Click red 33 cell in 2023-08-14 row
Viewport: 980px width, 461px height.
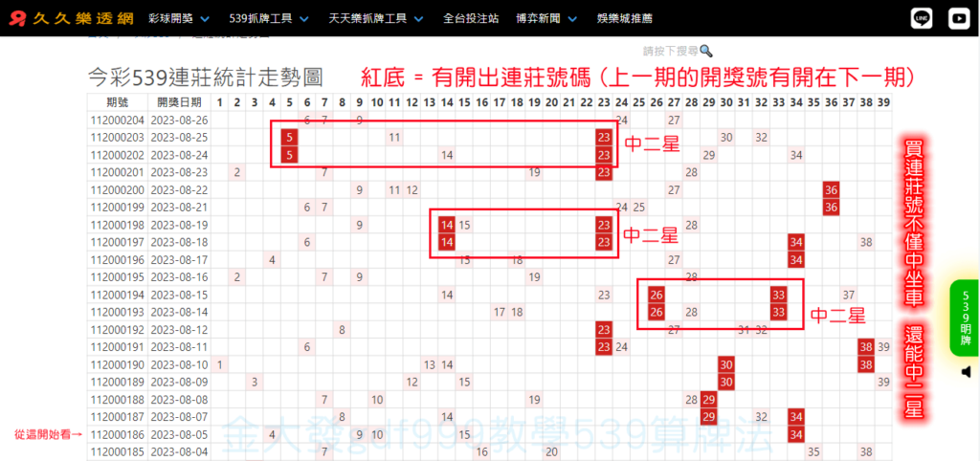(779, 312)
